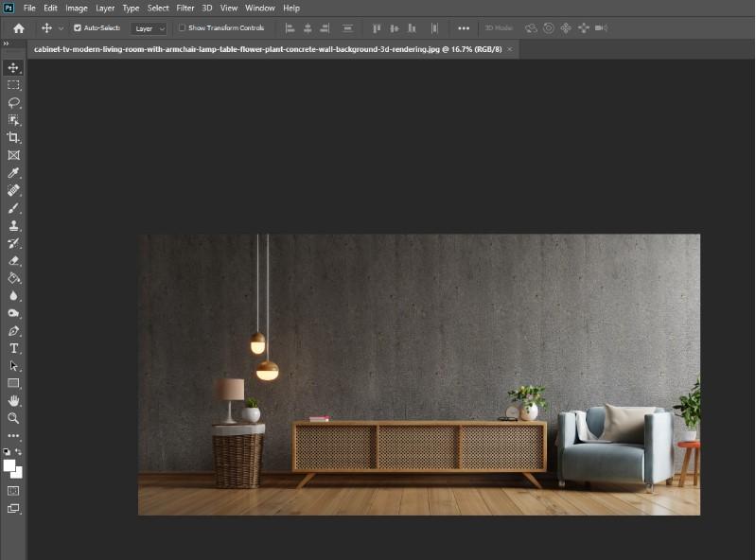This screenshot has height=560, width=756.
Task: Select the Eyedropper tool
Action: click(x=13, y=172)
